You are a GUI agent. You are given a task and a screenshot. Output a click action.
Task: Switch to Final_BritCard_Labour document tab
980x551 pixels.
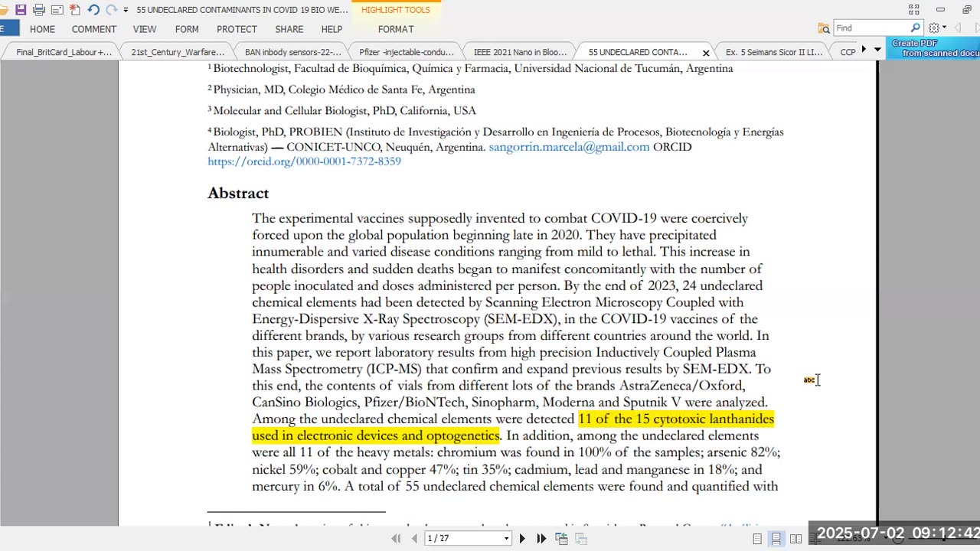[x=64, y=52]
